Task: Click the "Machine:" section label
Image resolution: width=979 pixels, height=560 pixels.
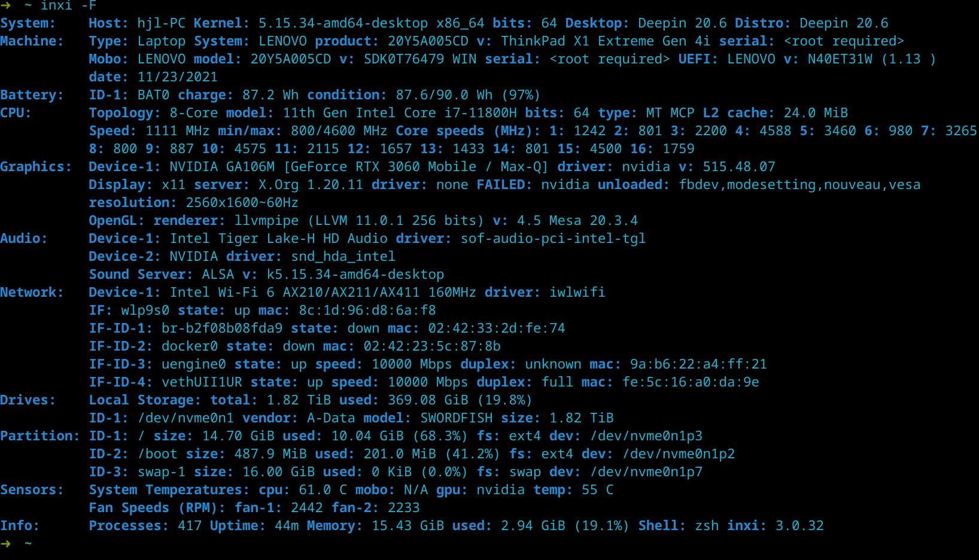Action: (32, 41)
